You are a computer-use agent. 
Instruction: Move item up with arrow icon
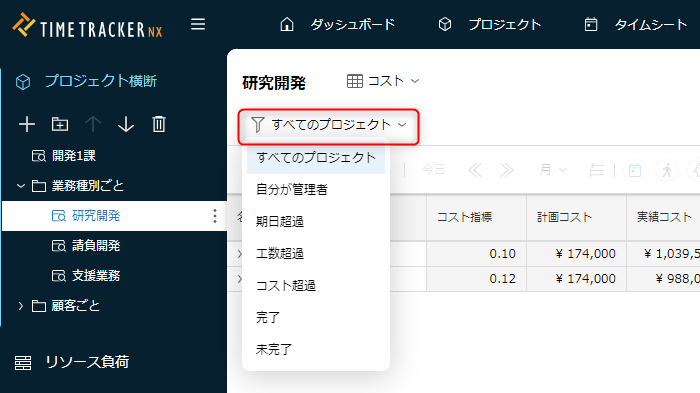tap(93, 124)
